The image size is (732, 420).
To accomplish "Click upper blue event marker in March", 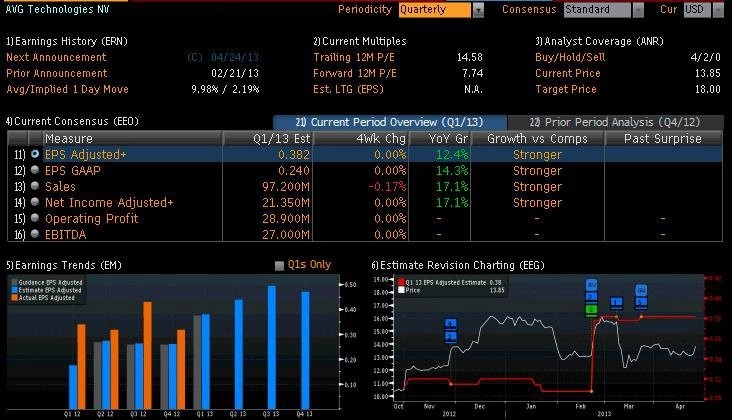I will click(641, 290).
